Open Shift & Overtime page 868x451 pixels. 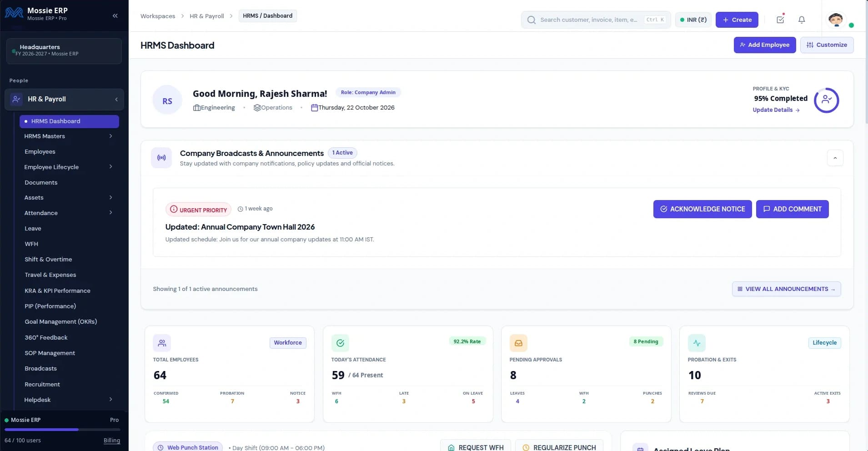(48, 259)
